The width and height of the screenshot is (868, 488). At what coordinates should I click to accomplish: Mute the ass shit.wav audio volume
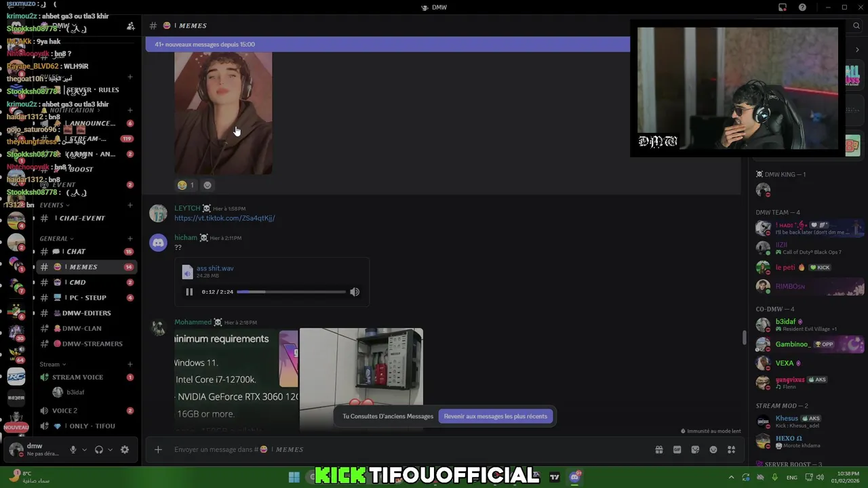[x=355, y=292]
